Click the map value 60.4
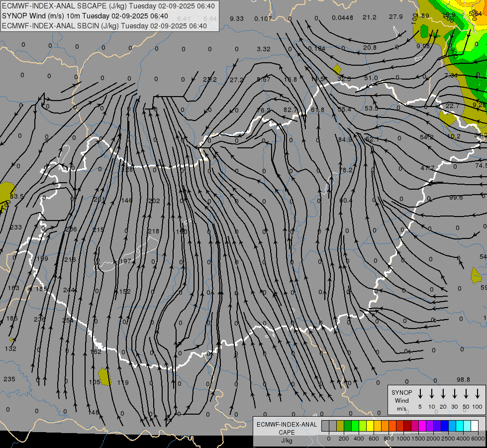Viewport: 487px width, 448px height. [346, 201]
